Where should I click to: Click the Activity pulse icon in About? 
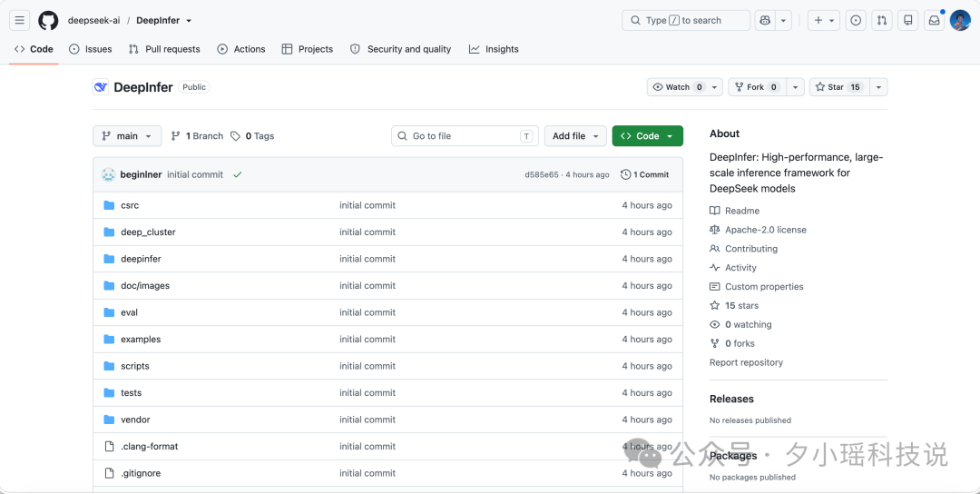[x=715, y=268]
